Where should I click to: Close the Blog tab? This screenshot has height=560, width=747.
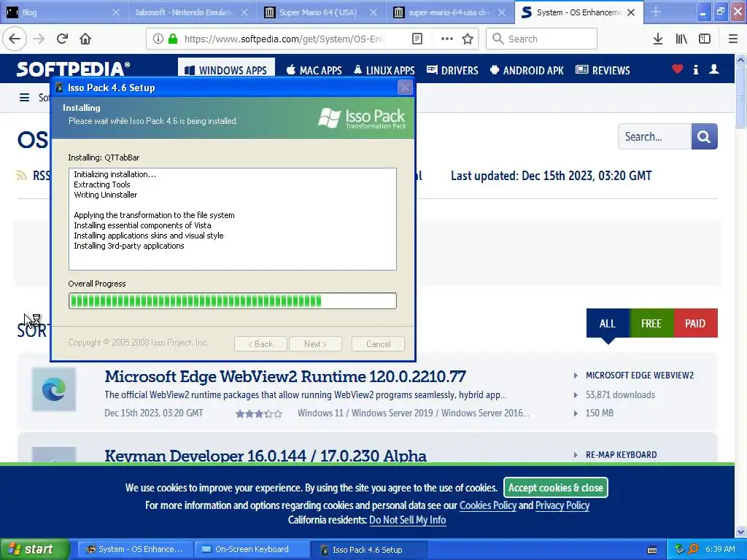116,12
